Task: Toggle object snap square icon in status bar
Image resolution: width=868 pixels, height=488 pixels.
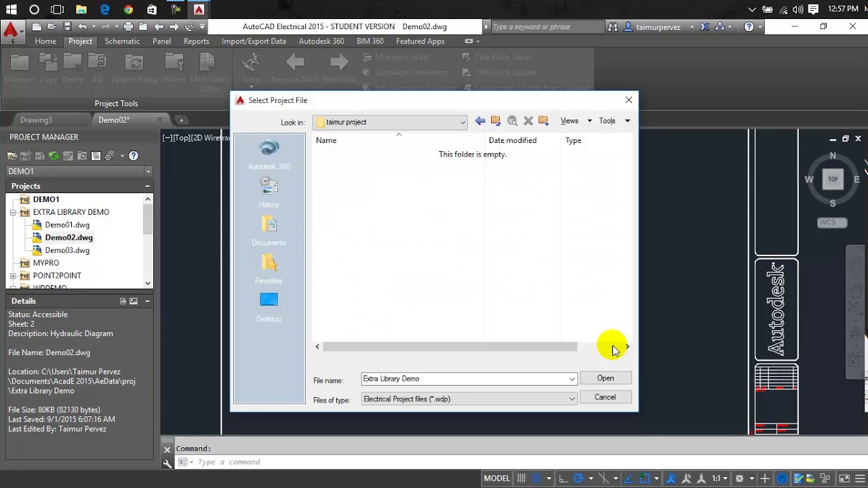Action: tap(644, 479)
